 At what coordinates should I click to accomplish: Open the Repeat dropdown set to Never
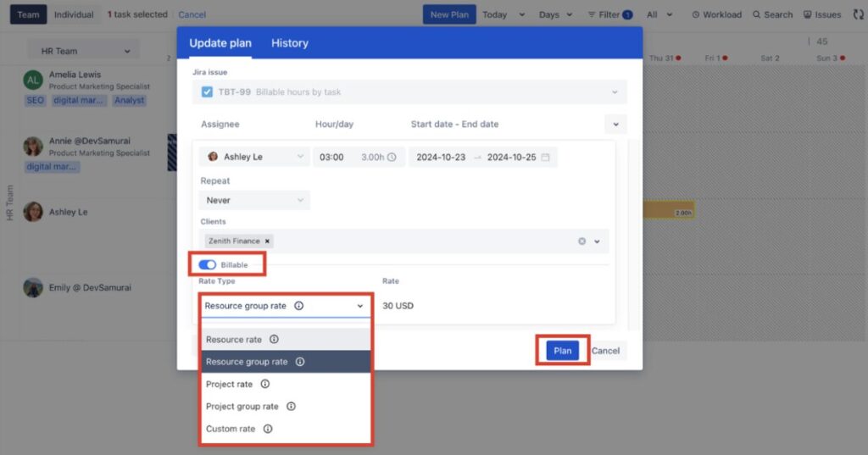tap(254, 200)
